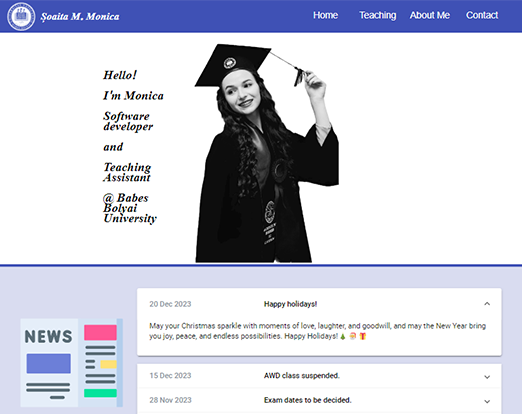
Task: Click the 28 Nov 2023 date label
Action: (x=170, y=400)
